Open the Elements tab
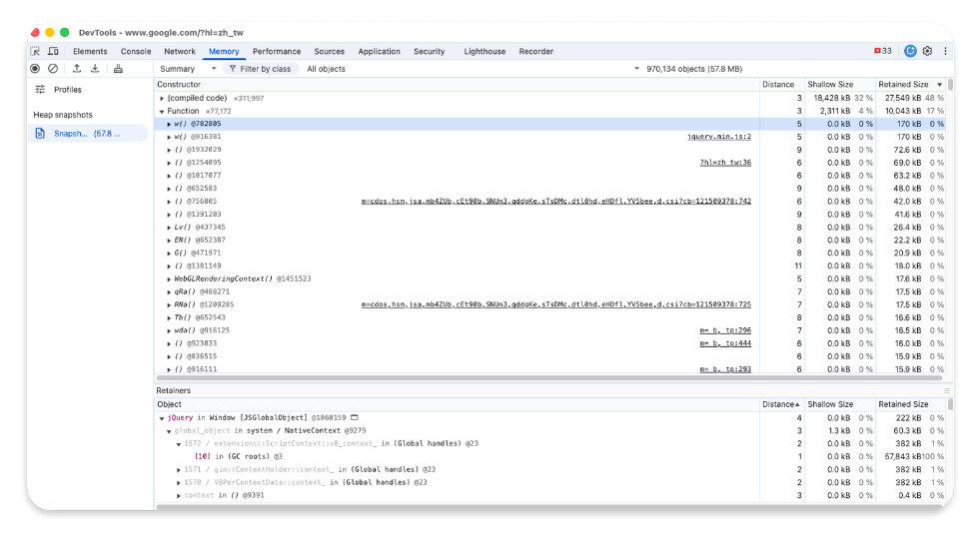The height and width of the screenshot is (542, 980). [90, 51]
